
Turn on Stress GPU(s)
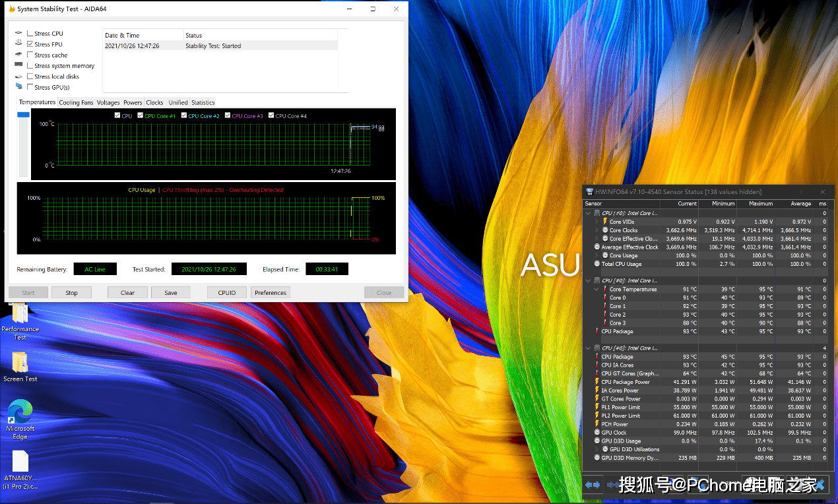30,86
